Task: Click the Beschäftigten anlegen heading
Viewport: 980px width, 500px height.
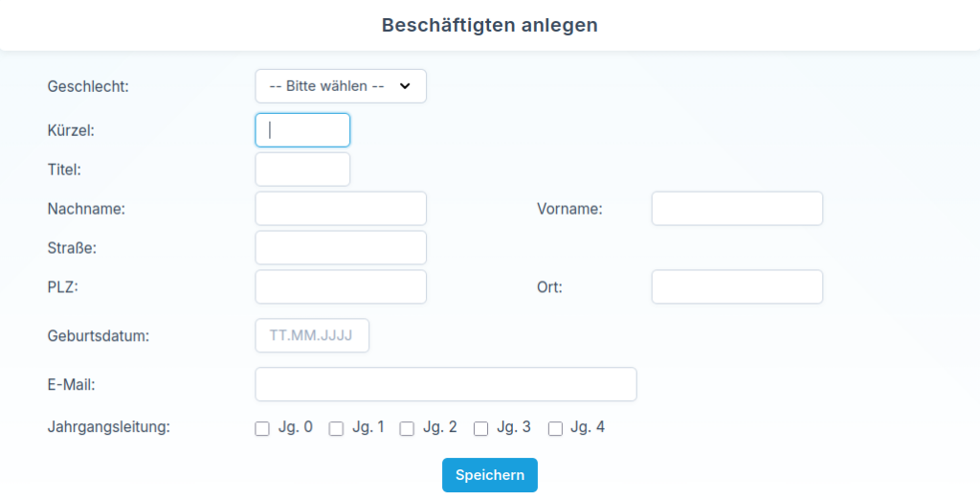Action: [x=490, y=25]
